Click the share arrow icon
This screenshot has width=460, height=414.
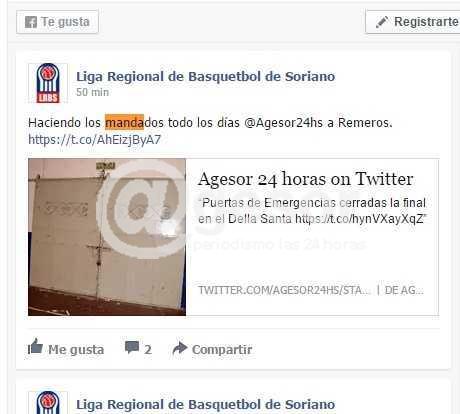(180, 348)
